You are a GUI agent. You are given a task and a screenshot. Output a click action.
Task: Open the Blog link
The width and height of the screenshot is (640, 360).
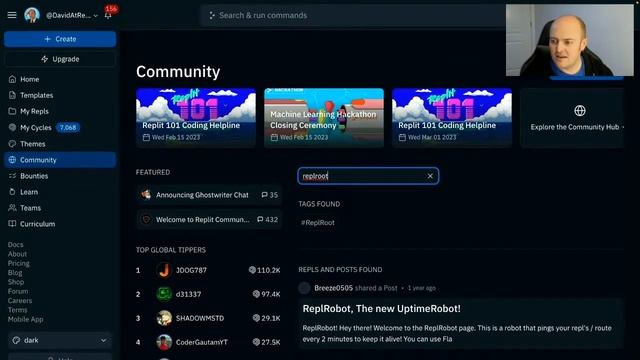[15, 273]
